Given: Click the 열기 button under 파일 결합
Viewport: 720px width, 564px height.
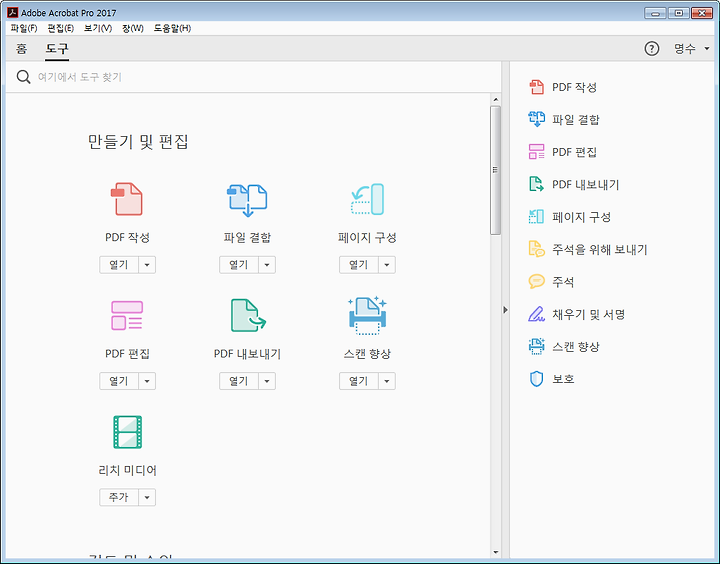Looking at the screenshot, I should pos(239,265).
